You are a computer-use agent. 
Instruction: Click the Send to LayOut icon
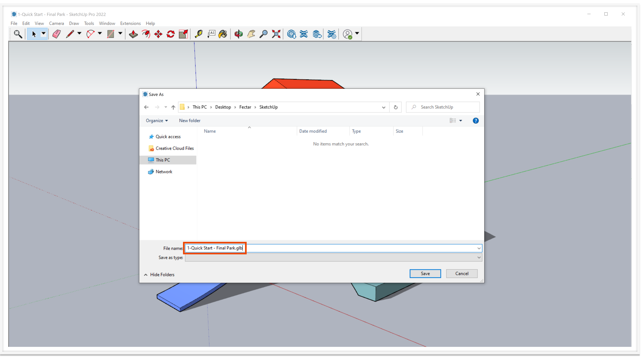[317, 34]
